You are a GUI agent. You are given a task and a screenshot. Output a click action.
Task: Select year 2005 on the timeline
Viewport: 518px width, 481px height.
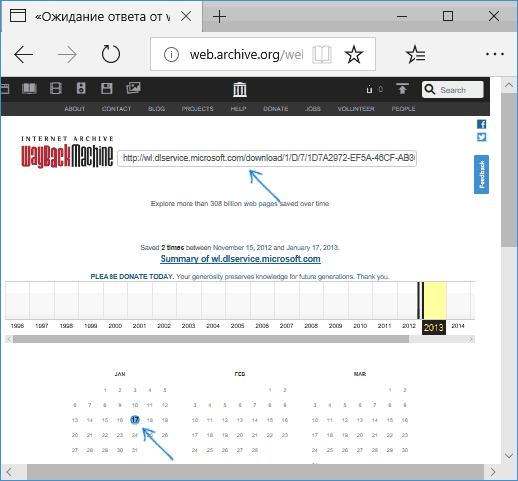click(x=237, y=326)
